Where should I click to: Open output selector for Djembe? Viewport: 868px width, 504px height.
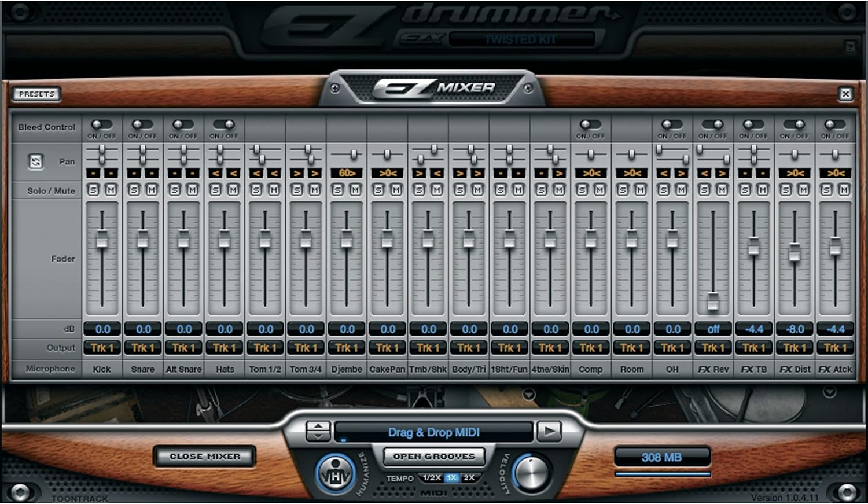[347, 348]
